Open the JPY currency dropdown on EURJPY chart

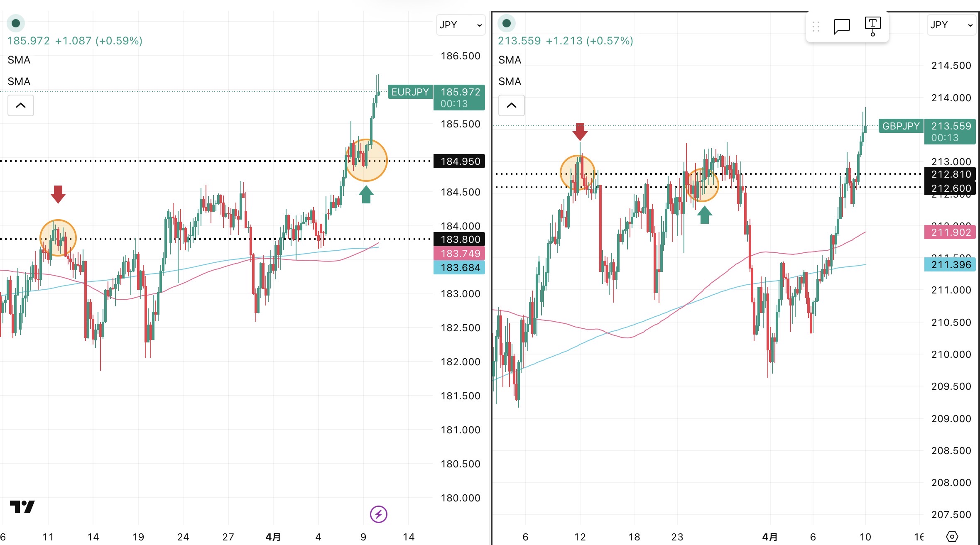point(461,25)
